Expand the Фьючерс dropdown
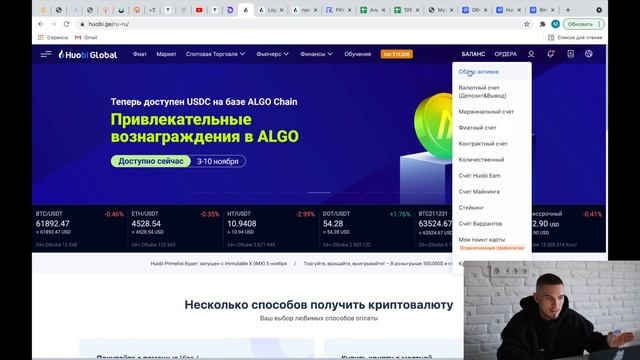Screen dimensions: 640x360 click(272, 54)
